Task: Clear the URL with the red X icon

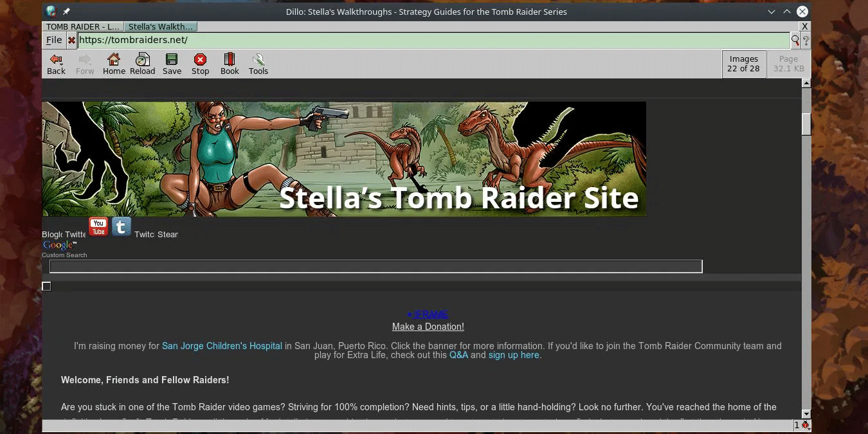Action: (71, 40)
